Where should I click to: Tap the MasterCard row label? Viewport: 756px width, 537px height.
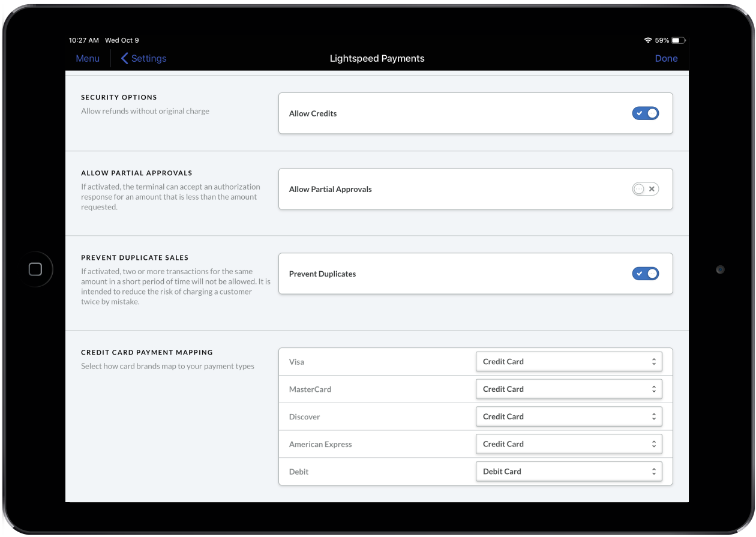[x=310, y=389]
